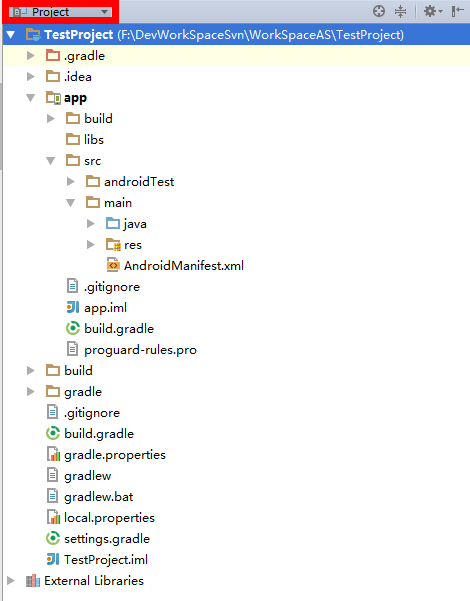Expand the .idea folder
The width and height of the screenshot is (470, 601).
tap(31, 77)
